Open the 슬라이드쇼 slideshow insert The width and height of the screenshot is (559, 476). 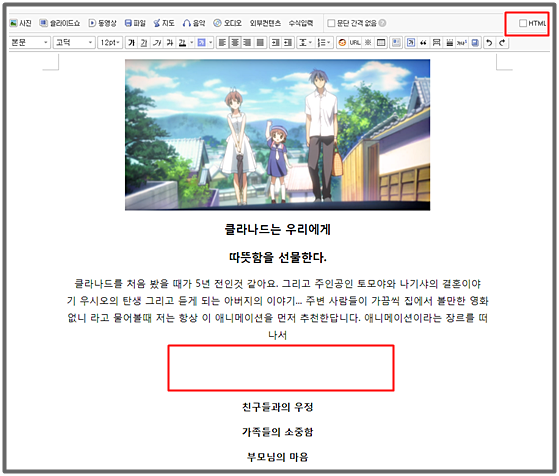pyautogui.click(x=60, y=23)
